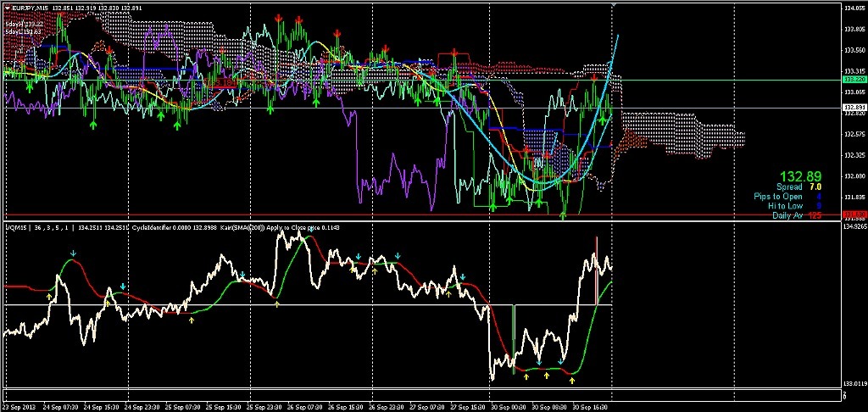Screen dimensions: 868x412
Task: Click the 133.0119 subwindow scale label
Action: point(854,384)
